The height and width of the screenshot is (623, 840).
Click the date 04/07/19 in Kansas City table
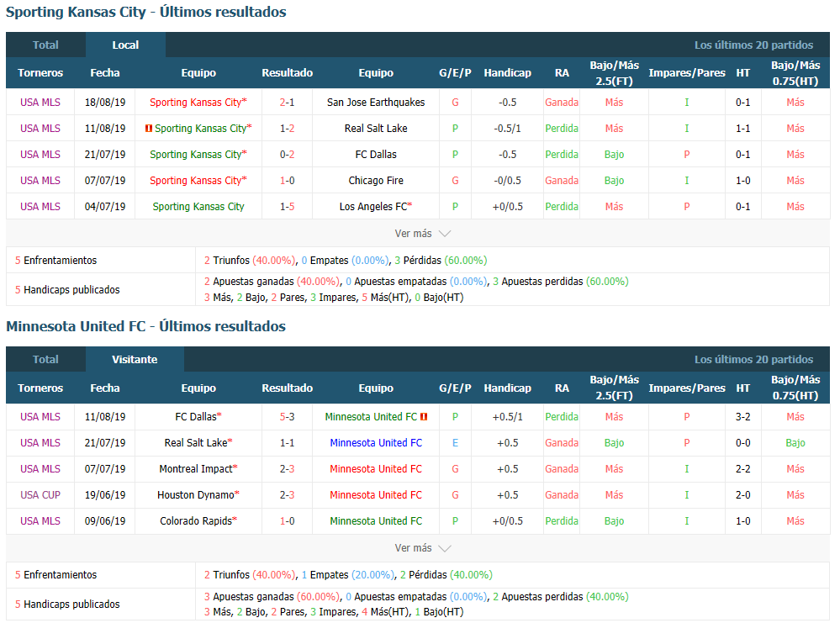105,207
